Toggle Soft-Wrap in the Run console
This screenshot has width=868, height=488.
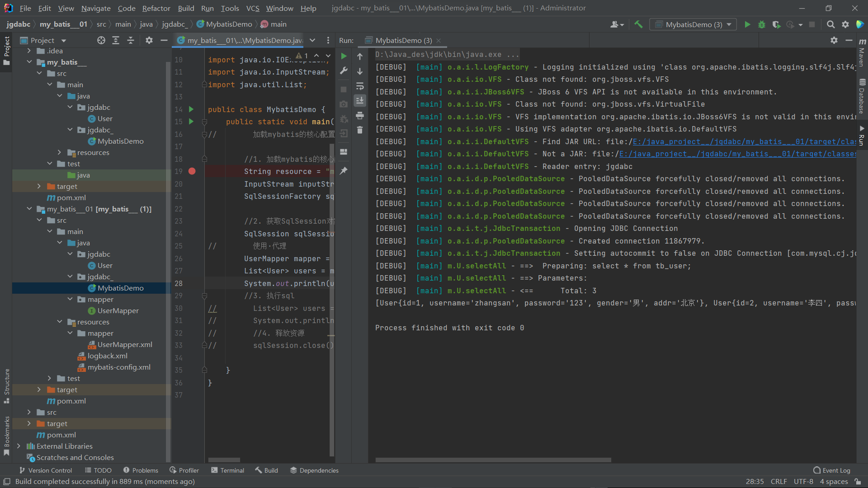click(360, 86)
